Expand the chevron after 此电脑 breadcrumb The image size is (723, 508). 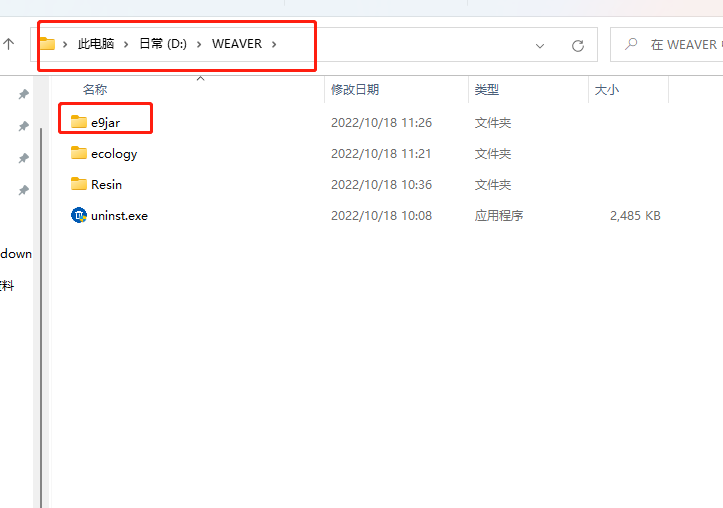(126, 44)
